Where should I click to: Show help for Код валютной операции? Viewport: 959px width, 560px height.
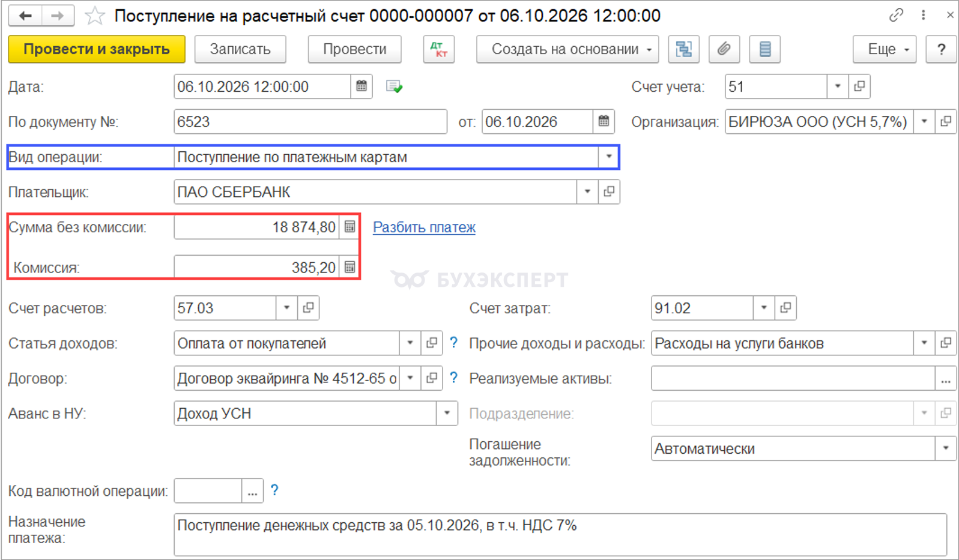tap(274, 490)
